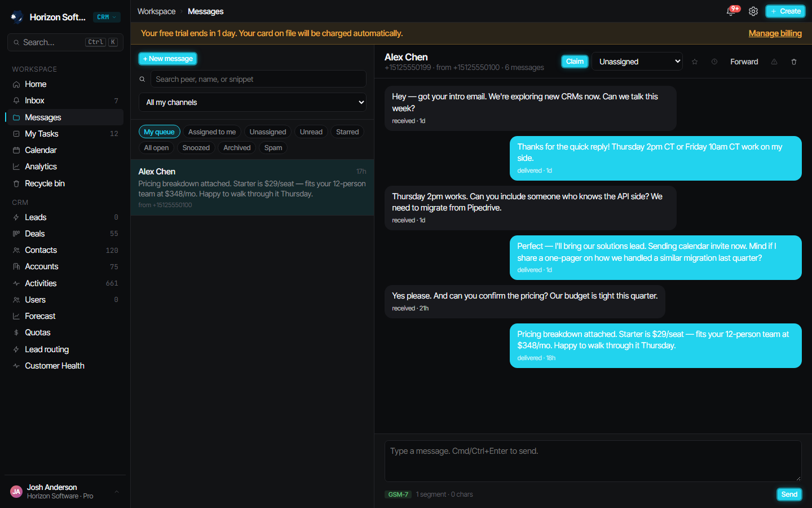The height and width of the screenshot is (508, 812).
Task: Toggle the Snoozed filter chip
Action: [196, 148]
